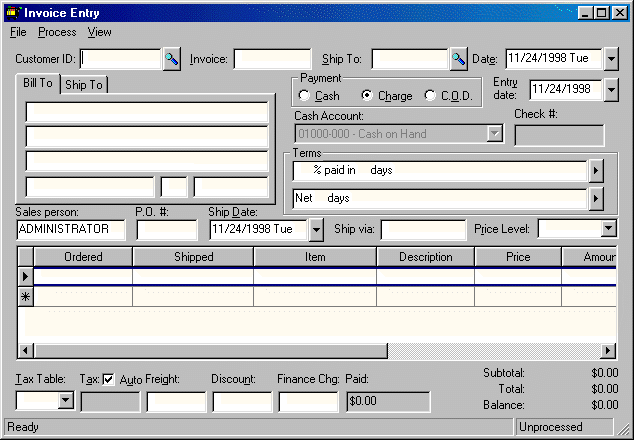The height and width of the screenshot is (441, 635).
Task: Click arrow button beside '% paid in days'
Action: [596, 171]
